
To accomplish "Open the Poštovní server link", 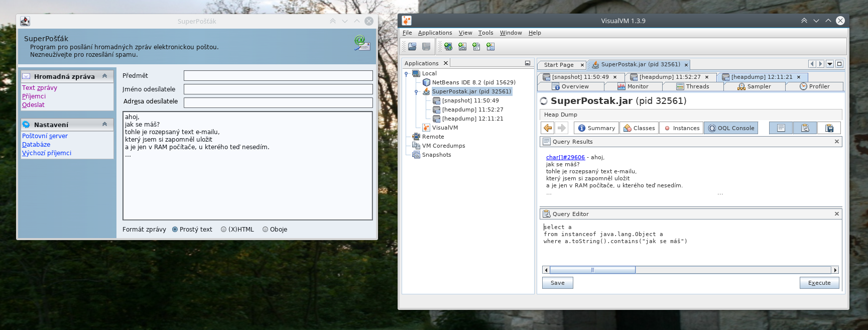I will pos(45,136).
